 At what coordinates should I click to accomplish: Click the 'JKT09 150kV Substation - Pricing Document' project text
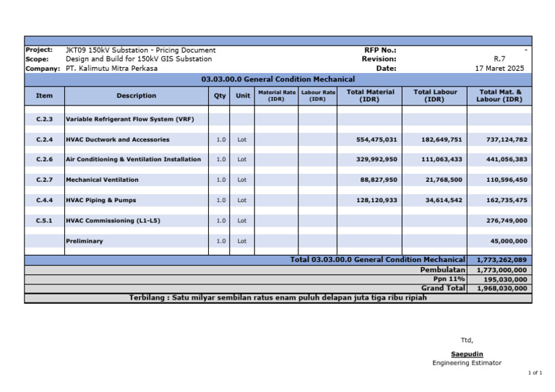tap(140, 51)
